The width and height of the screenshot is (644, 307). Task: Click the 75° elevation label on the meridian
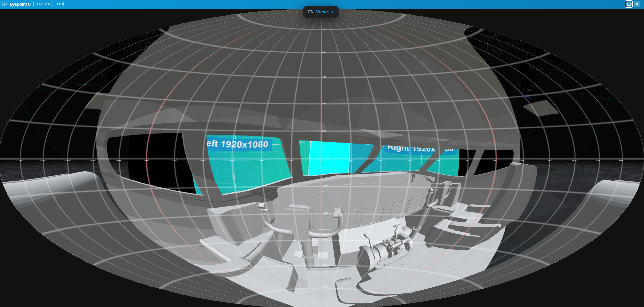(324, 30)
